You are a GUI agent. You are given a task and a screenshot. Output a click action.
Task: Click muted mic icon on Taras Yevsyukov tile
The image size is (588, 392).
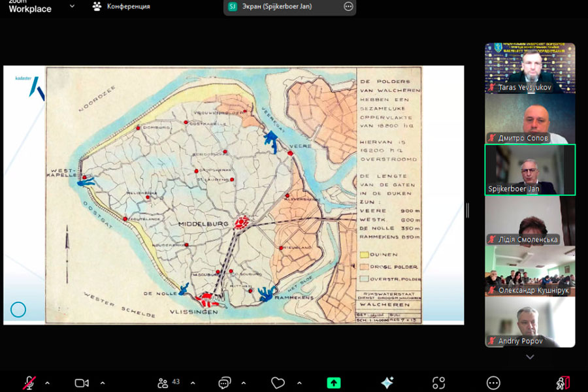491,88
